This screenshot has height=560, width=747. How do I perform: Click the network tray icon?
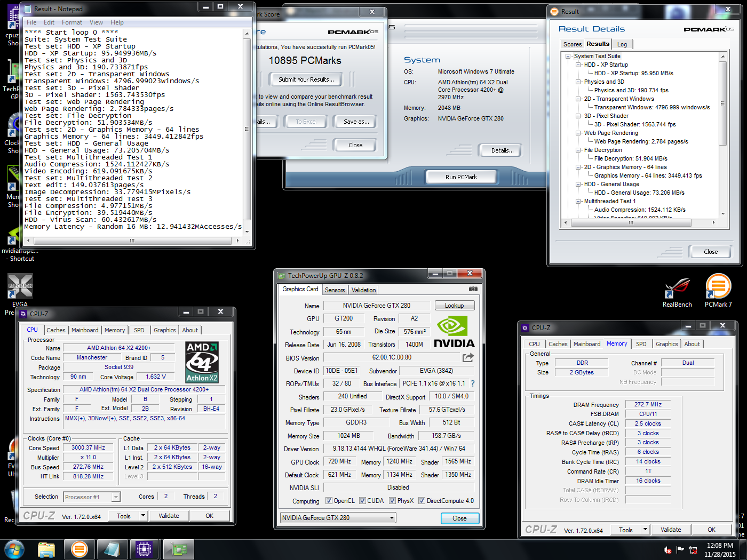[x=693, y=550]
